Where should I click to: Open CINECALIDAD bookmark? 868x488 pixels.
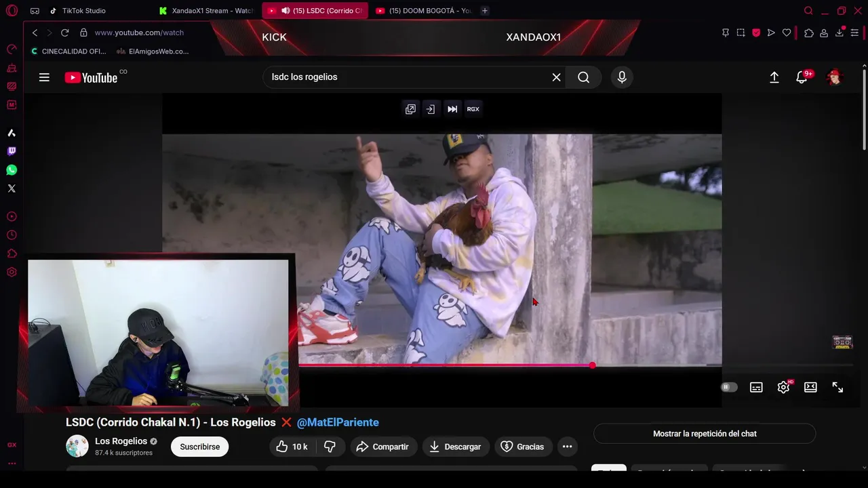pos(68,52)
